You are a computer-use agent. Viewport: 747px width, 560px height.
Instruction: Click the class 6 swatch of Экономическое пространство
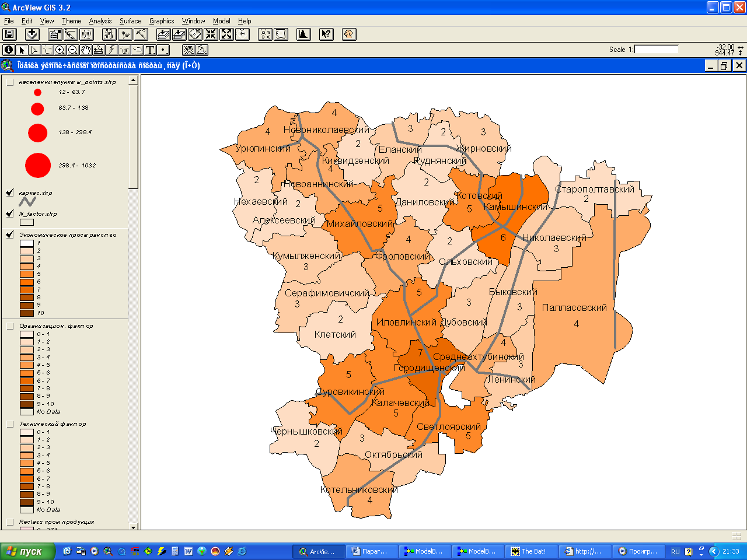(x=27, y=282)
